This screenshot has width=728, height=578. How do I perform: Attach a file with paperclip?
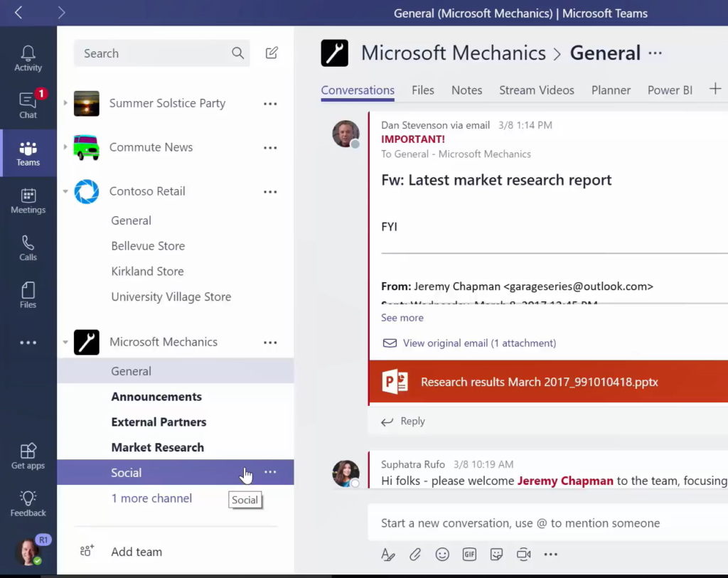click(x=415, y=555)
